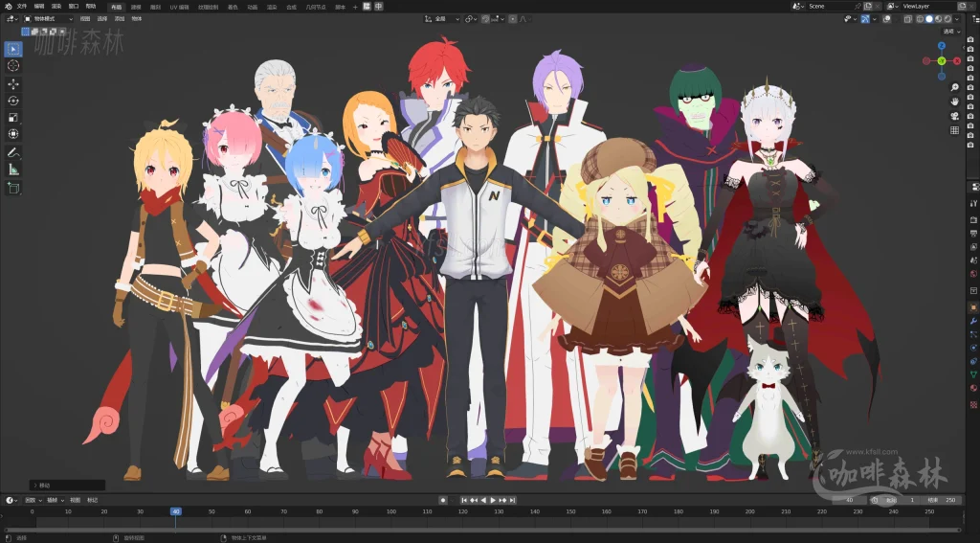Toggle proportional editing
980x543 pixels.
[513, 19]
